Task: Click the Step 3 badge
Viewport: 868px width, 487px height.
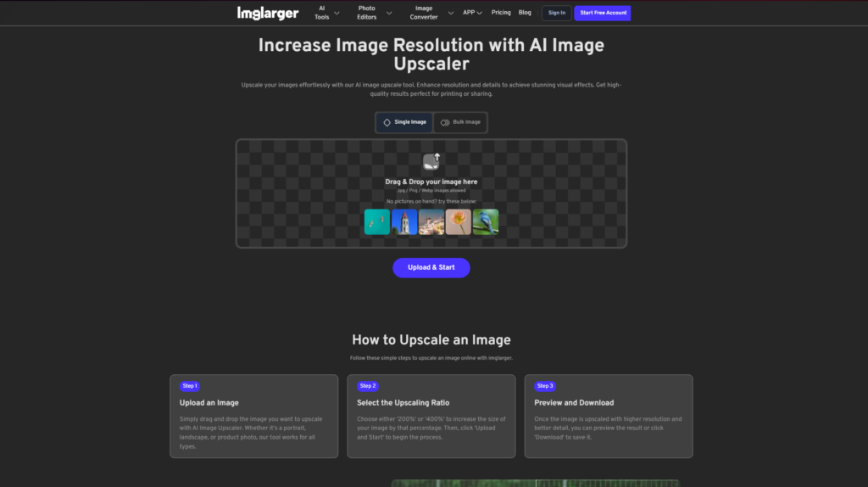Action: [545, 385]
